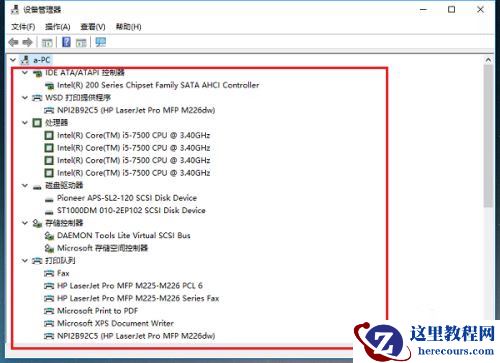Click the WSD 打印提供程序 printer category icon

tap(37, 98)
